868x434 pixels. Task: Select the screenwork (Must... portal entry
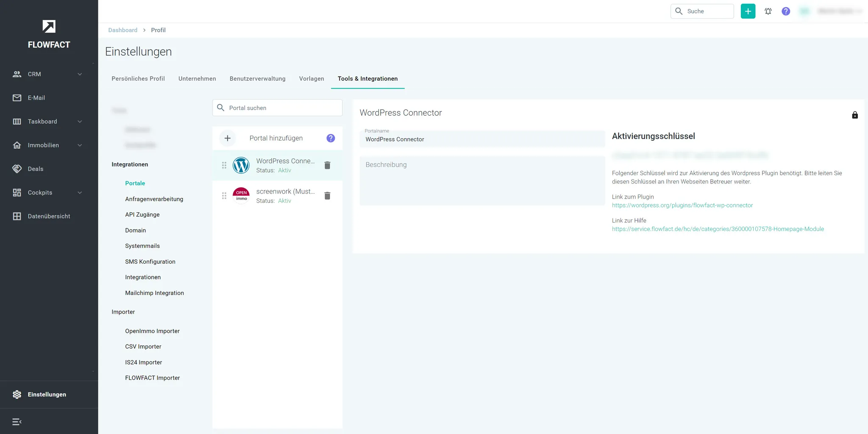click(278, 196)
